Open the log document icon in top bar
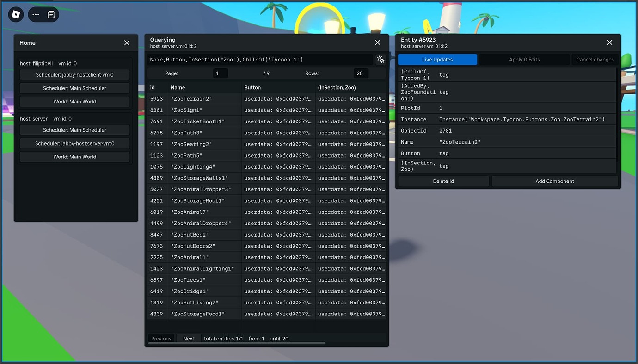 (x=51, y=14)
